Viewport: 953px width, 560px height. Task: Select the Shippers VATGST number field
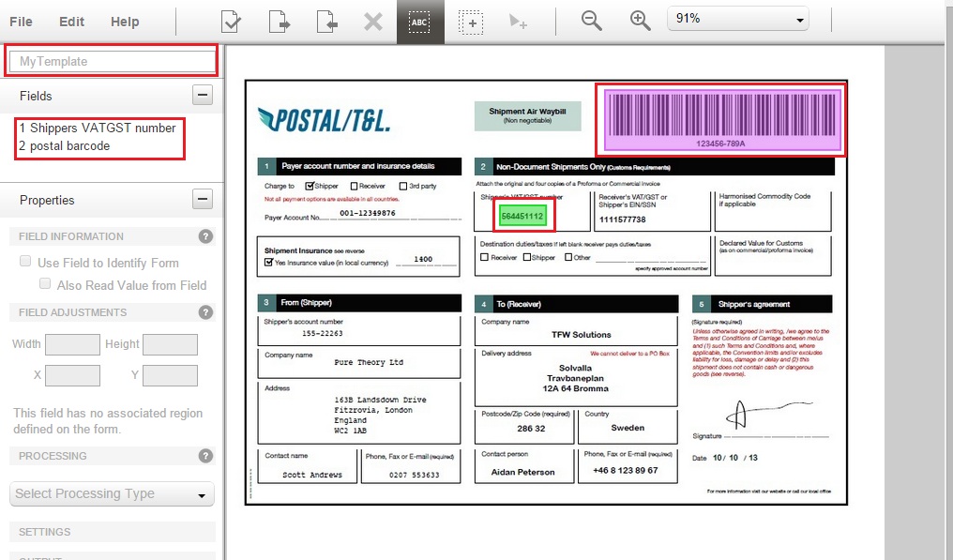click(x=98, y=128)
